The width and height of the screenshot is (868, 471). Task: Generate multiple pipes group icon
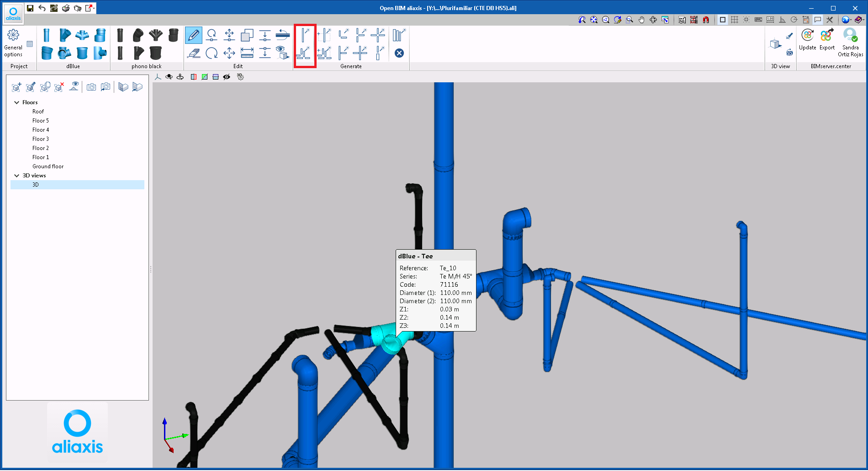click(x=399, y=35)
